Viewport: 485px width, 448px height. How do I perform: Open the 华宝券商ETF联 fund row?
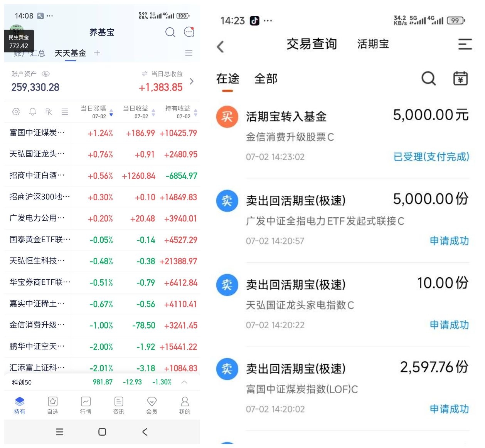102,283
